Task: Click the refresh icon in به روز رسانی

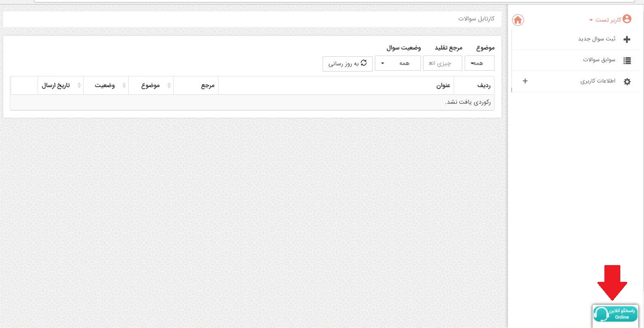Action: click(x=364, y=63)
